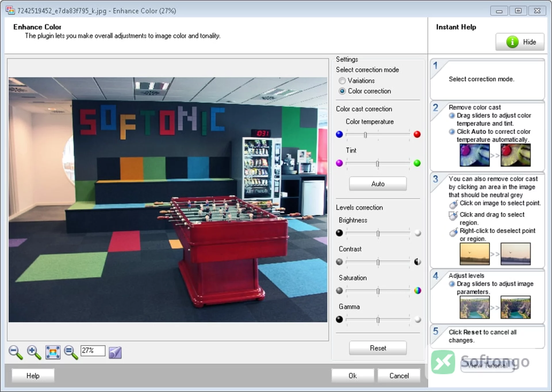Click the red warm temperature ball

(x=417, y=134)
